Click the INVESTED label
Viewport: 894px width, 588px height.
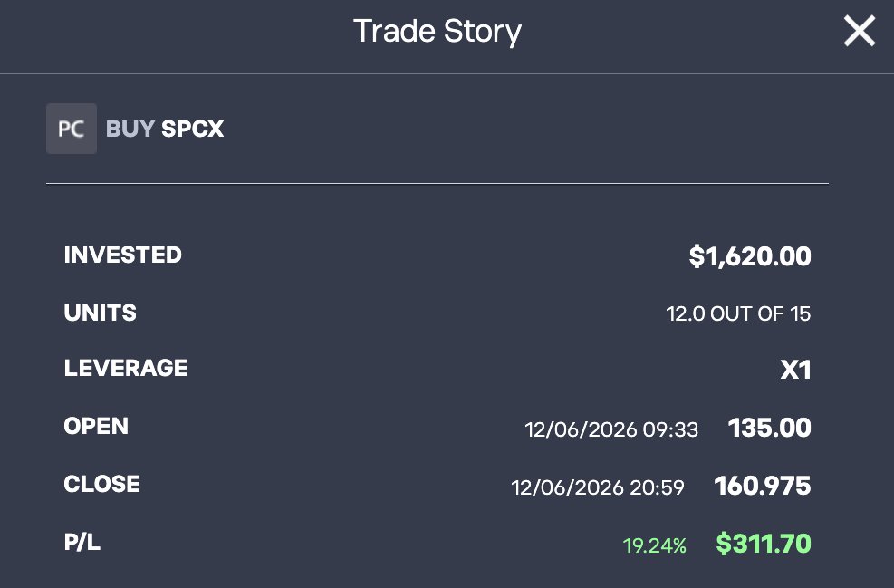pos(122,255)
